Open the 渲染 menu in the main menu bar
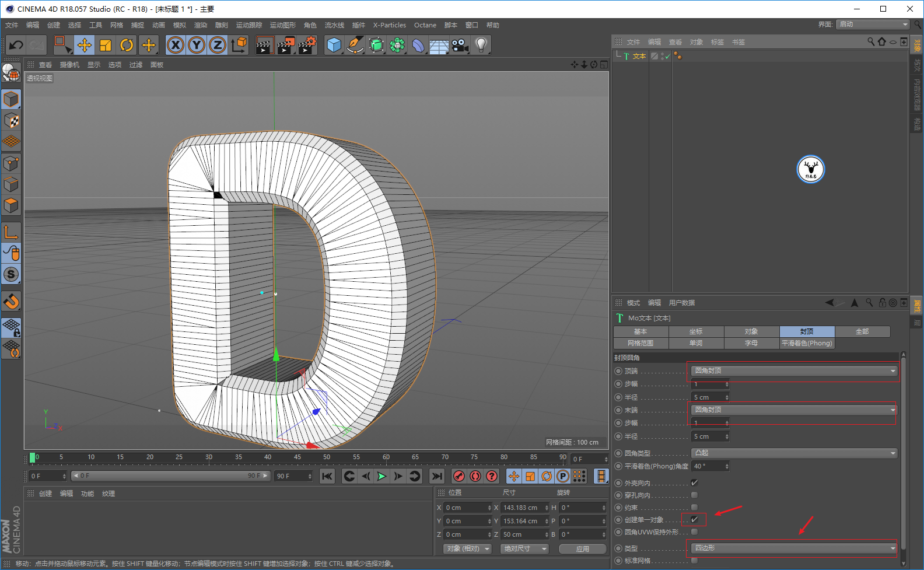This screenshot has width=924, height=570. coord(201,25)
